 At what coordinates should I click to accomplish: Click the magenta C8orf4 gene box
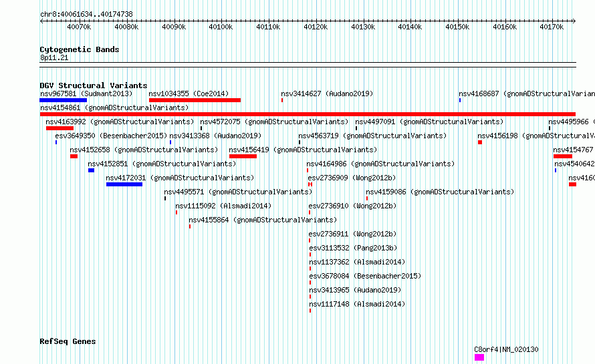coord(479,357)
